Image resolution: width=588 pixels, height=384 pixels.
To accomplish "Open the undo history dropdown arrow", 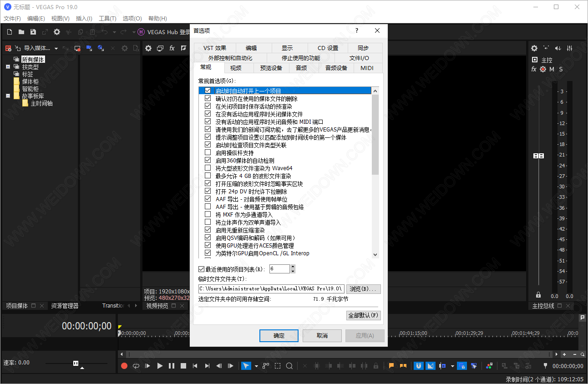I will (114, 32).
